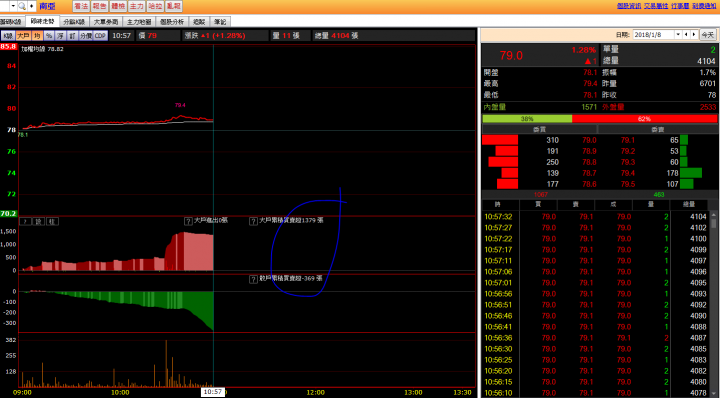This screenshot has height=398, width=720.
Task: Click the 昨量 6701 value
Action: 708,84
